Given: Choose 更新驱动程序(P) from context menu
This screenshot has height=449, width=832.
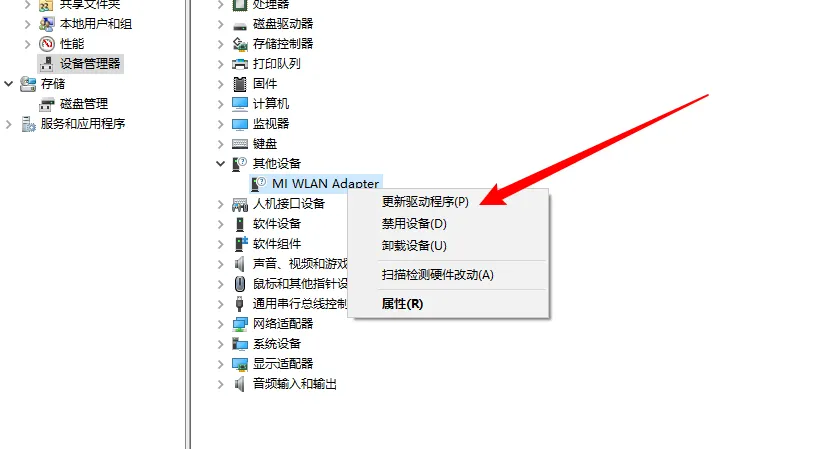Looking at the screenshot, I should pyautogui.click(x=425, y=202).
